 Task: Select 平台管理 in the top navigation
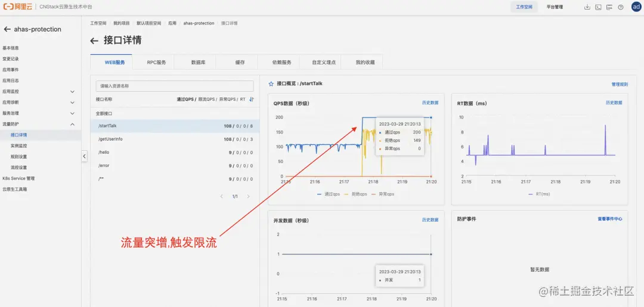(x=555, y=7)
